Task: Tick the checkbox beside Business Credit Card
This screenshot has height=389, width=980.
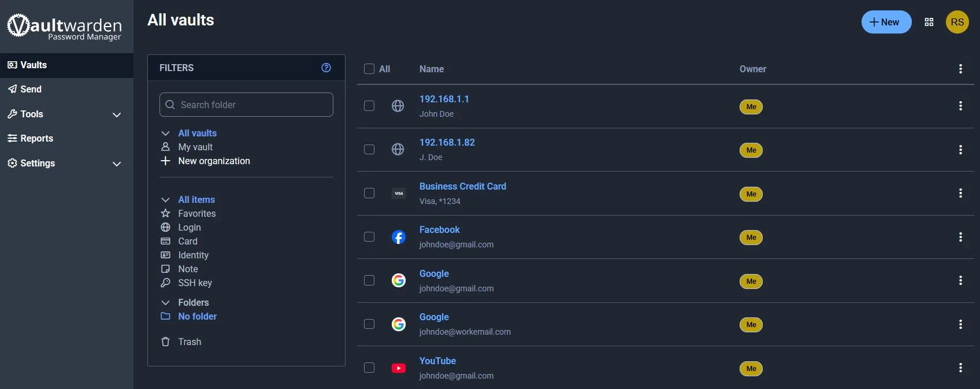Action: 369,193
